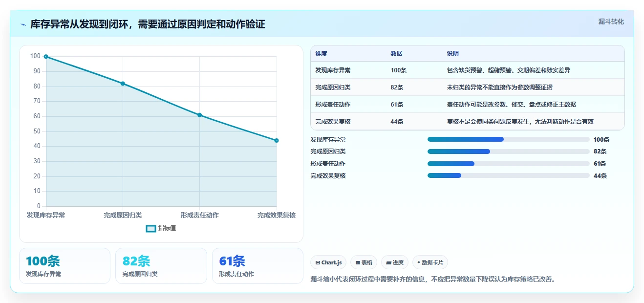Open the 61条 形成责任动作 data card

point(258,266)
